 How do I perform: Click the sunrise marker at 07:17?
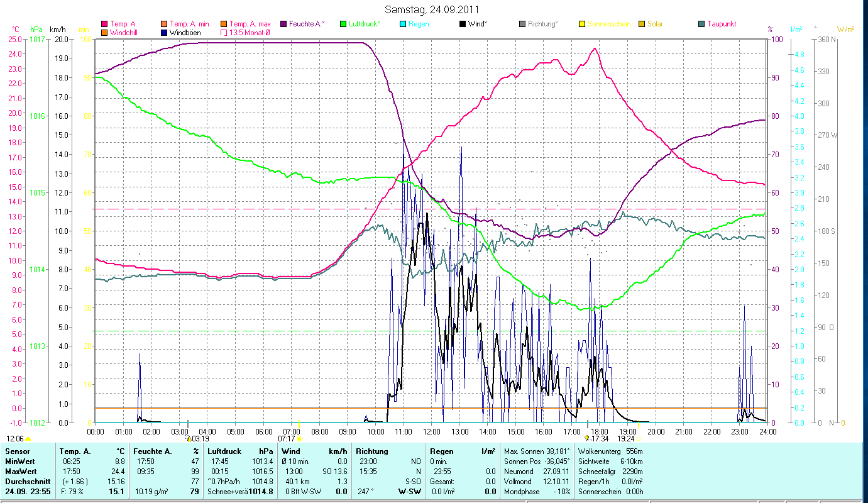pos(299,438)
